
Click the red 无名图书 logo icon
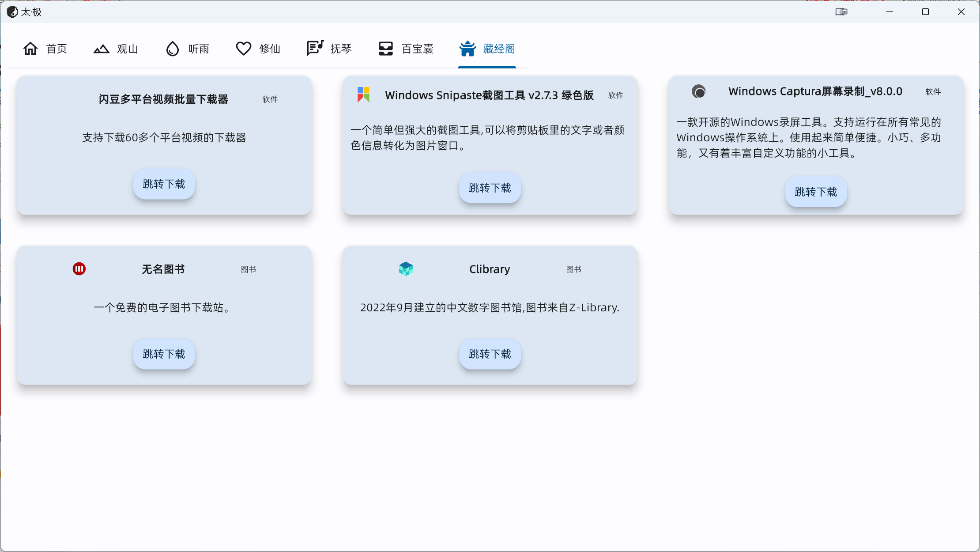79,268
